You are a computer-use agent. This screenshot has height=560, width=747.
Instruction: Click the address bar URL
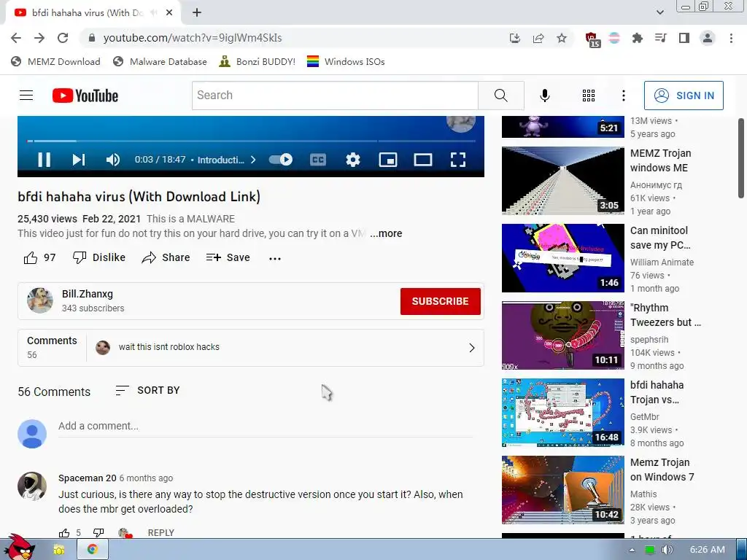(193, 38)
